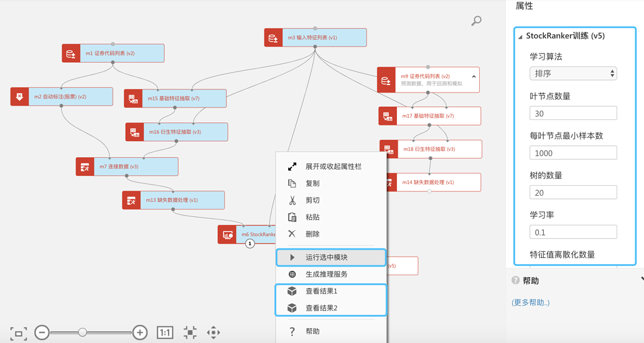644x343 pixels.
Task: Choose 复制 from the context menu
Action: click(331, 183)
